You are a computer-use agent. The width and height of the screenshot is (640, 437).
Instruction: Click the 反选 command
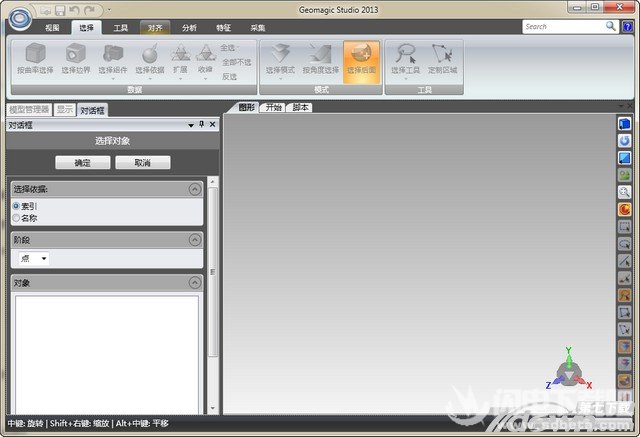[x=229, y=76]
